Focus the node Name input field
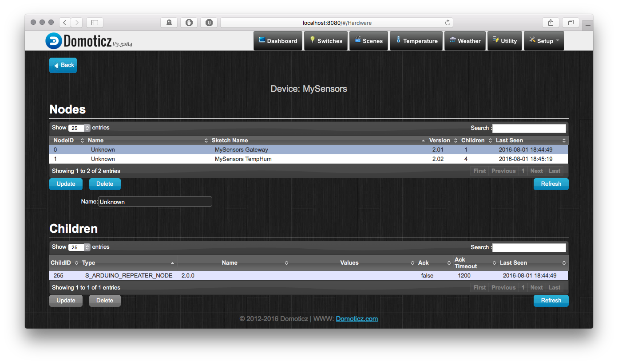The image size is (618, 364). (x=155, y=202)
